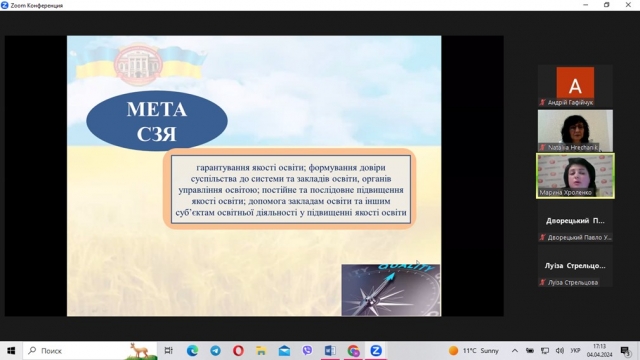Open network settings from the tray icon

tap(545, 351)
